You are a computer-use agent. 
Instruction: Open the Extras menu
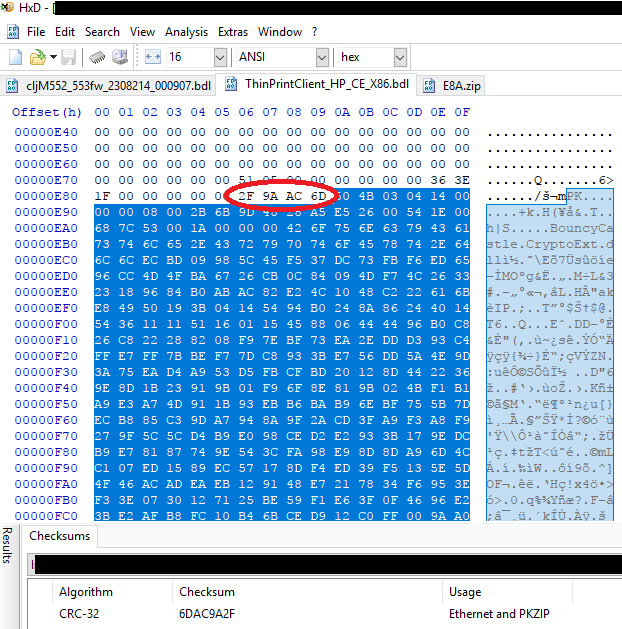point(232,32)
